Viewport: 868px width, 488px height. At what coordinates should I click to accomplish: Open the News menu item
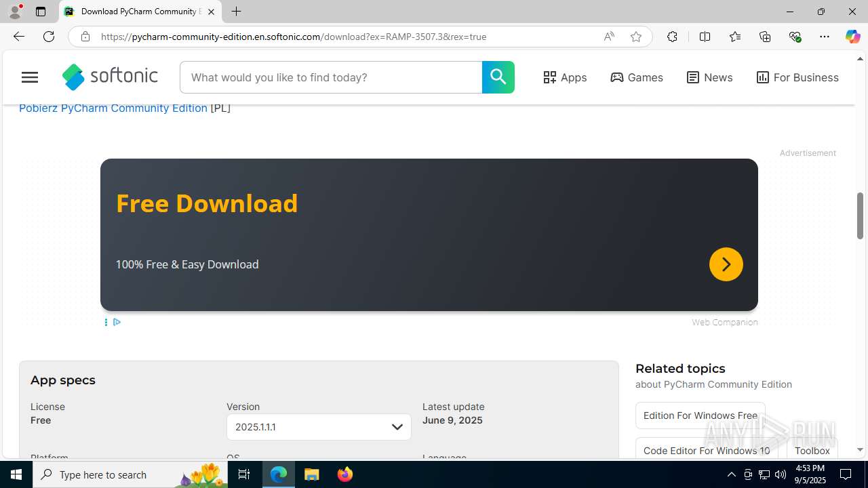[x=709, y=77]
